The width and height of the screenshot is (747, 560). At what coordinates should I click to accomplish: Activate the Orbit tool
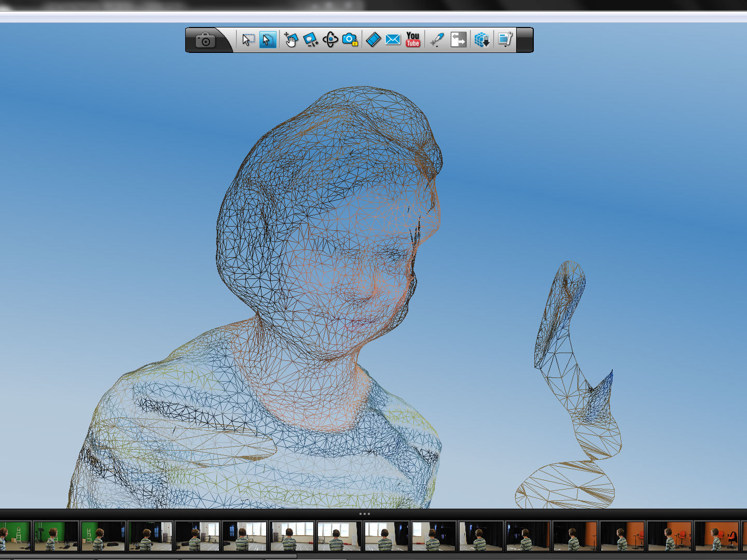coord(330,40)
